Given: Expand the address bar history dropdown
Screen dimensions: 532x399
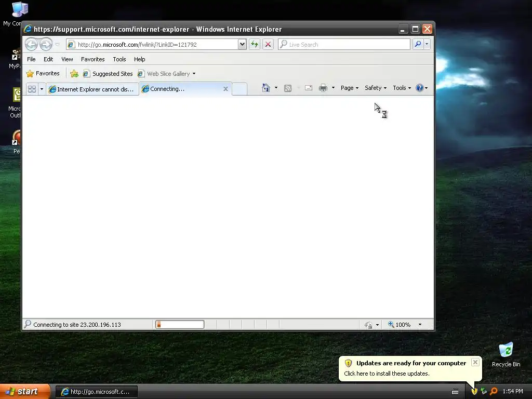Looking at the screenshot, I should 242,45.
